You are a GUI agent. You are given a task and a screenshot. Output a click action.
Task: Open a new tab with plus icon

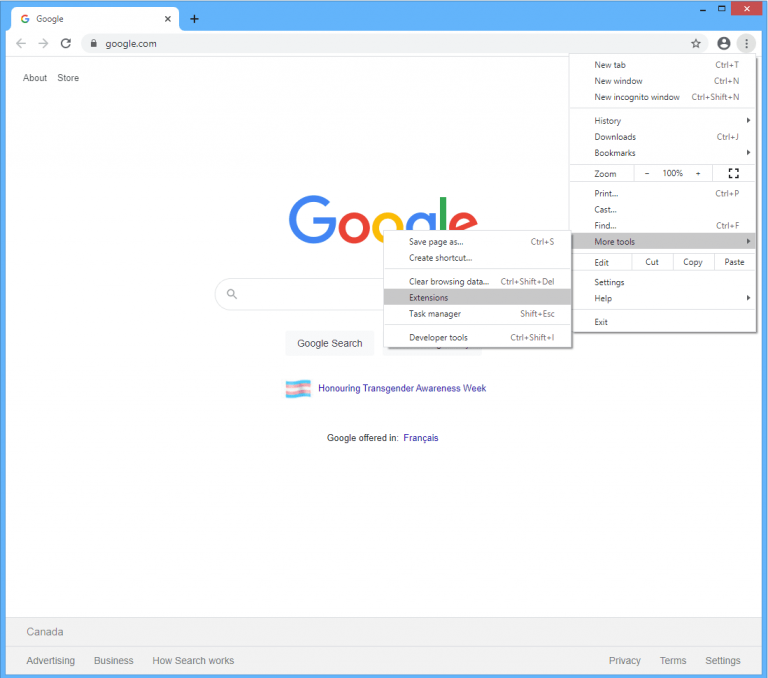pos(194,19)
